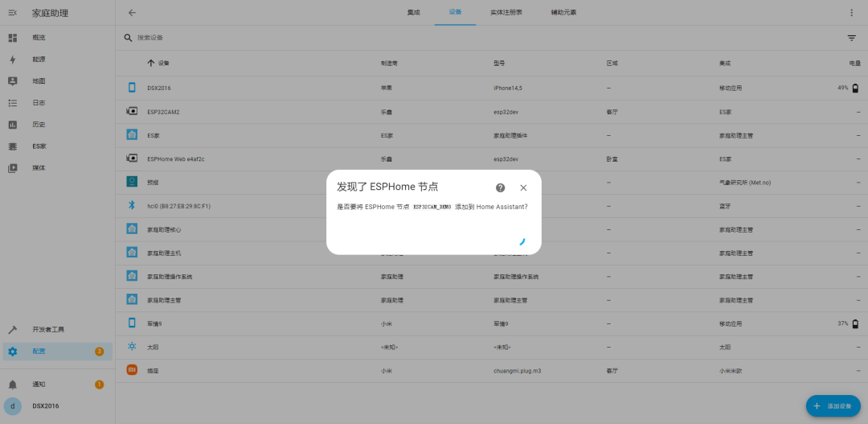Click the phone icon for 军情9 row
The width and height of the screenshot is (868, 424).
pyautogui.click(x=132, y=323)
